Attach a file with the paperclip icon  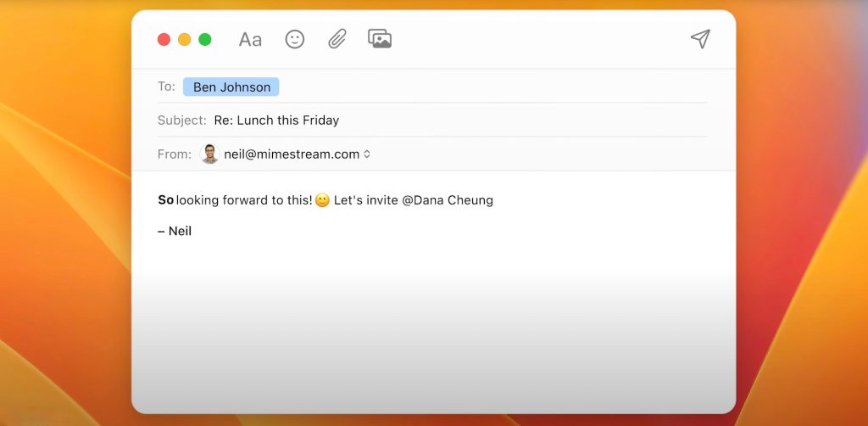pos(337,39)
